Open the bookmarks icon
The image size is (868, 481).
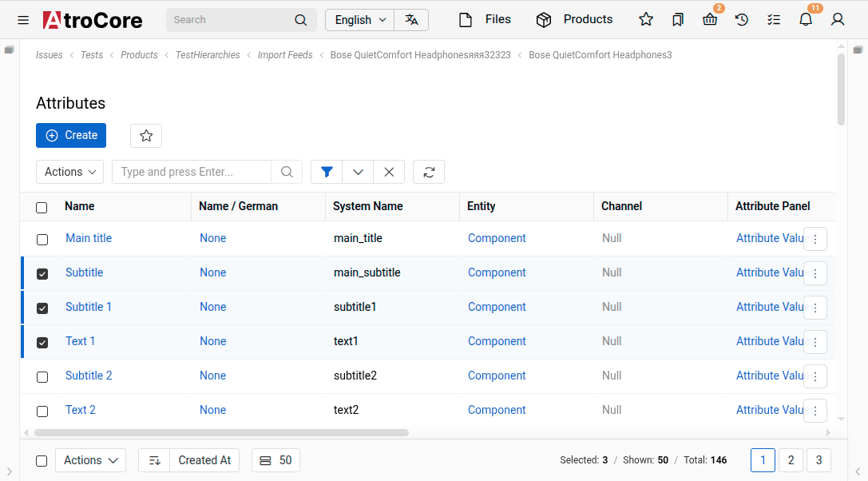678,20
